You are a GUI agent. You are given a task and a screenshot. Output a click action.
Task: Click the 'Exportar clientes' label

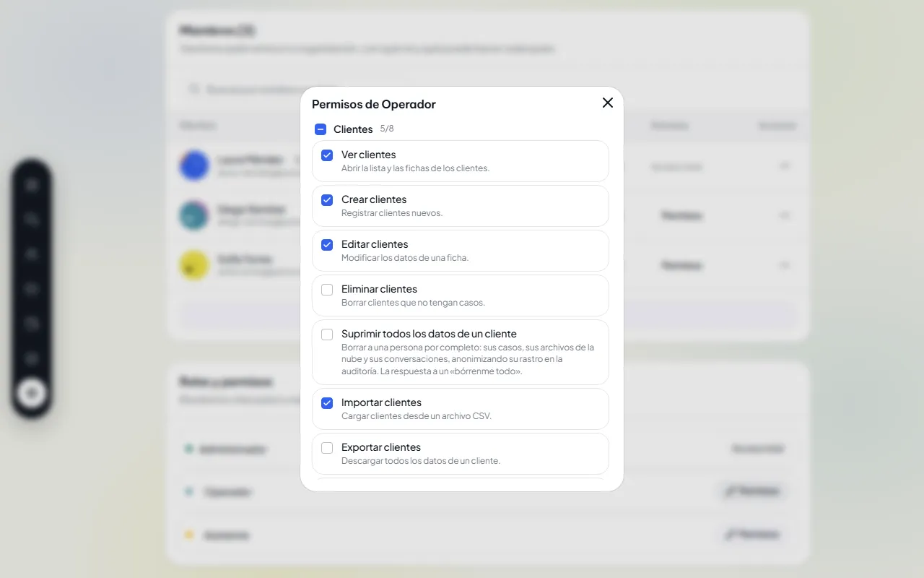coord(381,447)
